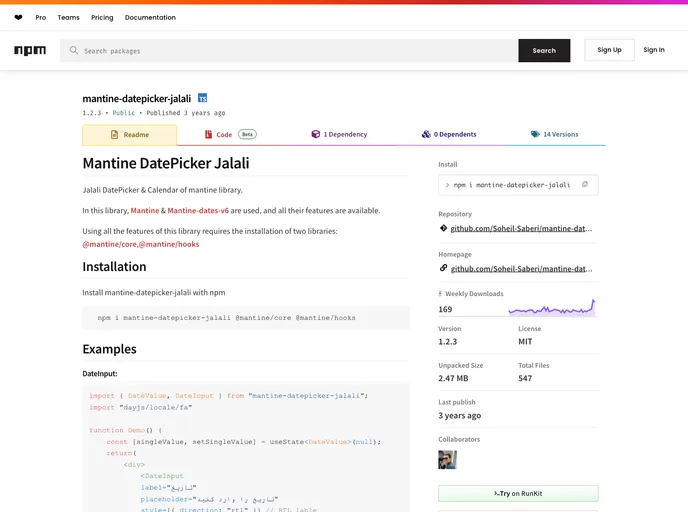Screen dimensions: 688x512
Task: Click the '3 years ago' last publish value
Action: point(459,415)
